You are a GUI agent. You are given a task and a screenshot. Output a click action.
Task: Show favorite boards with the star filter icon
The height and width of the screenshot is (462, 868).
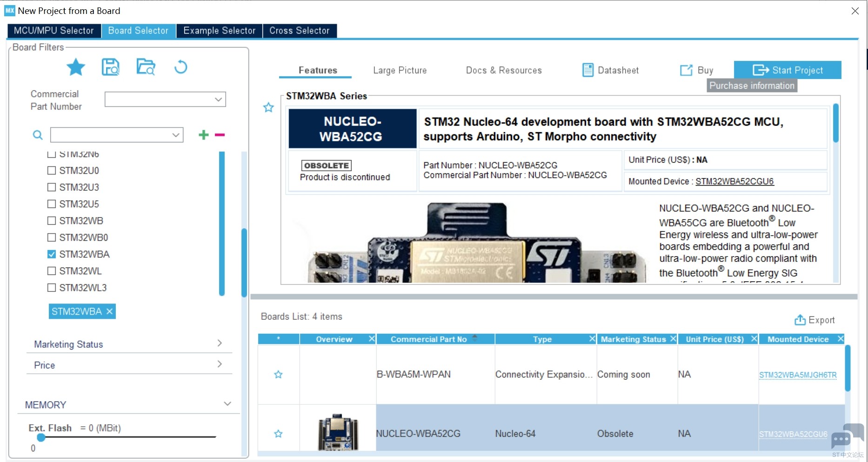[76, 67]
